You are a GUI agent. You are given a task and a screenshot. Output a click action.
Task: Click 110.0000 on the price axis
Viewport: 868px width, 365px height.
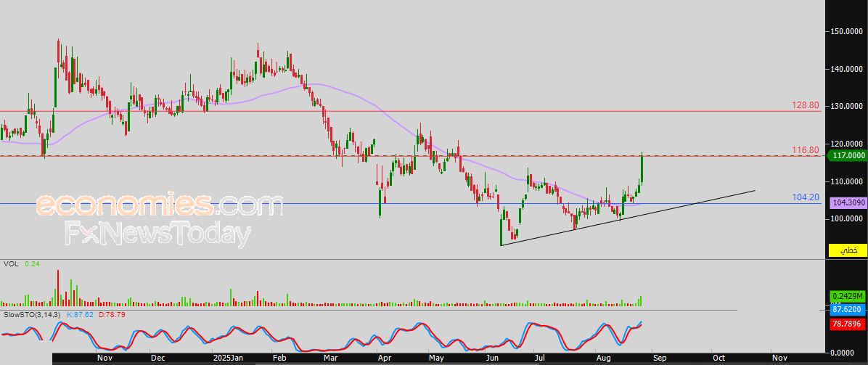click(x=847, y=181)
